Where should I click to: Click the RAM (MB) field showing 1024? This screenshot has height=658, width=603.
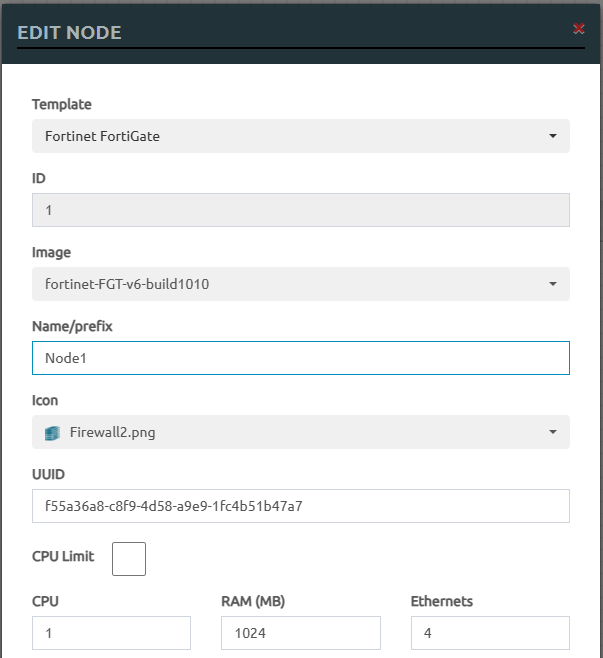point(301,633)
